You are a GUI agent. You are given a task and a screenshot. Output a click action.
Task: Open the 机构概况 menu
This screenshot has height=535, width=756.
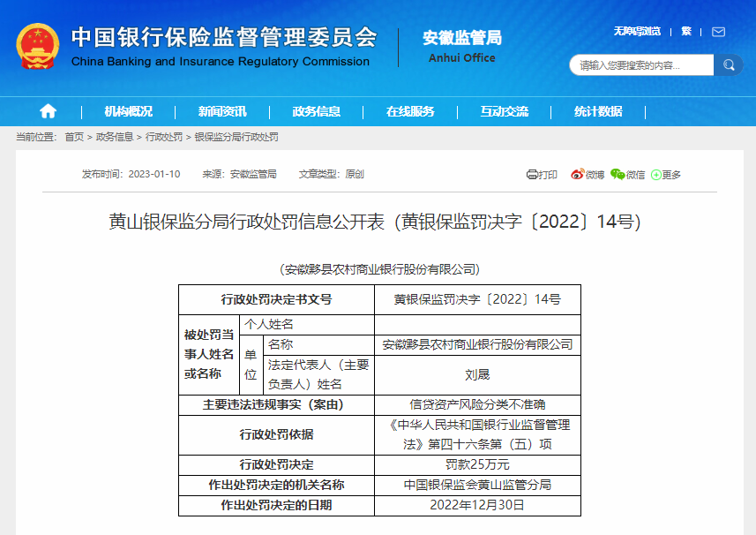click(x=128, y=111)
